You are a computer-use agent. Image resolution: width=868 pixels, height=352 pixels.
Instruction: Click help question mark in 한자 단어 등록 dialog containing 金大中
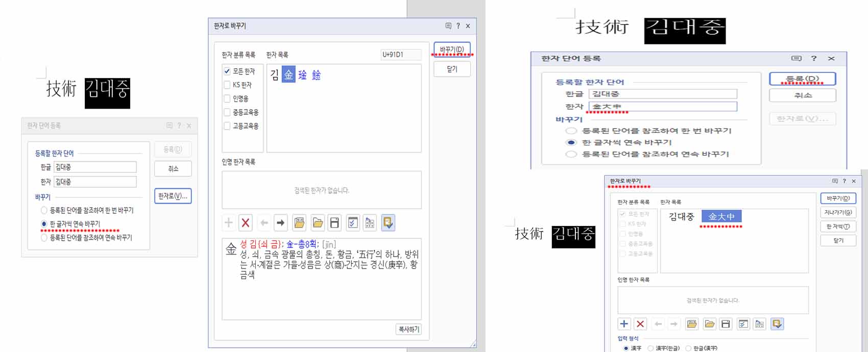(x=814, y=58)
